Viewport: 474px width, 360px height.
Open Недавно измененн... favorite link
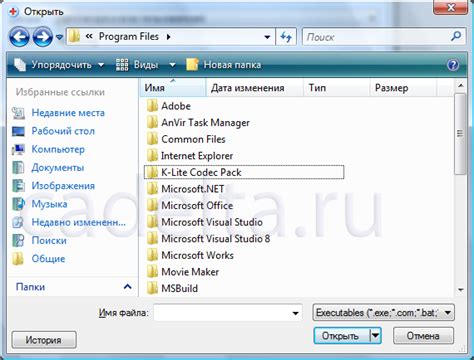click(79, 222)
